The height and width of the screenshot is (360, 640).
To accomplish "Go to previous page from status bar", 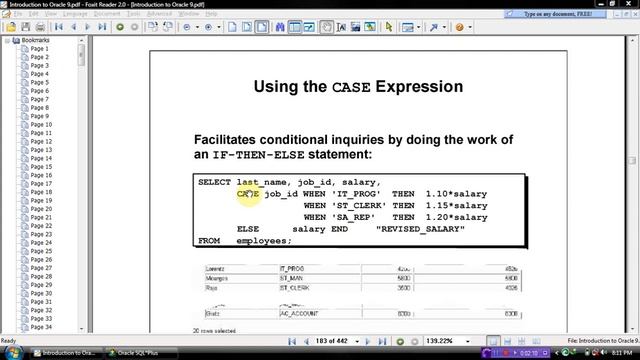I will [x=306, y=341].
